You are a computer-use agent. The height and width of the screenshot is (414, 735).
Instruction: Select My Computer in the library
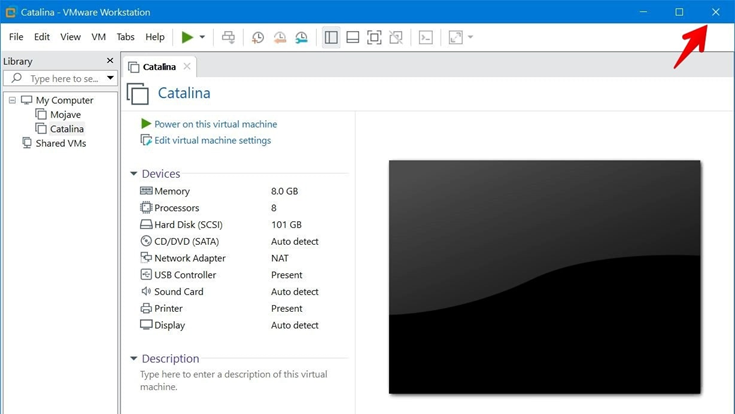click(65, 100)
